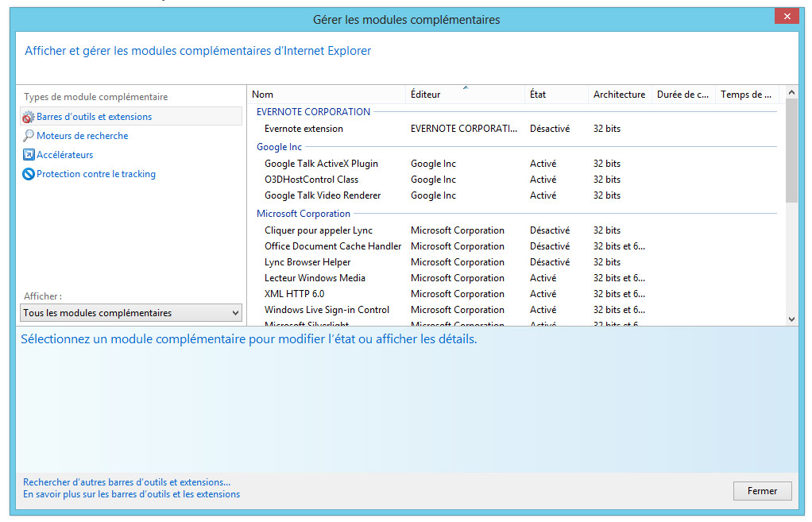812x522 pixels.
Task: Select Lync Browser Helper row
Action: tap(516, 262)
